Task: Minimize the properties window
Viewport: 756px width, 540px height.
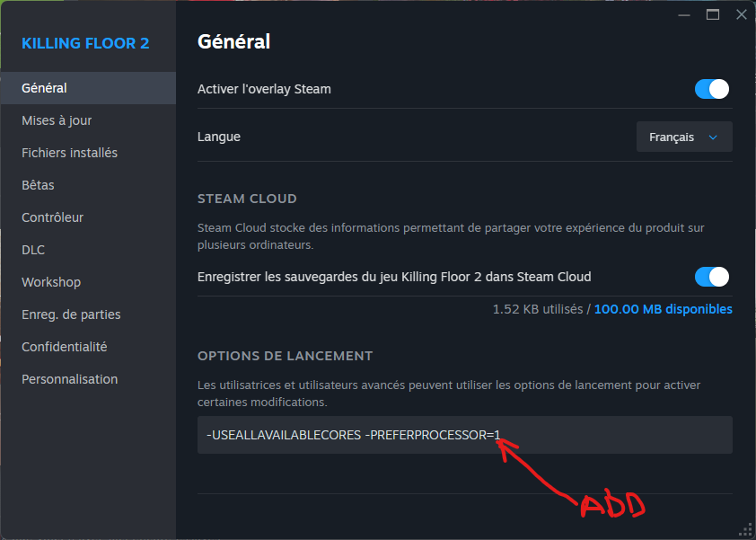Action: click(683, 15)
